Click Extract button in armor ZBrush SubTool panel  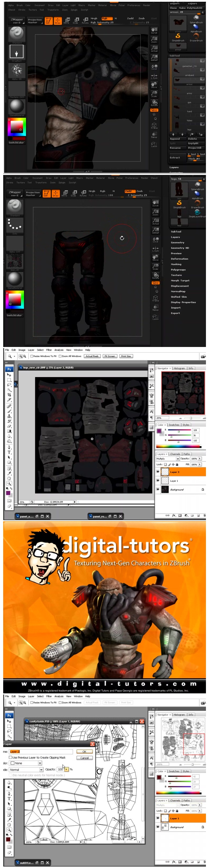coord(177,157)
